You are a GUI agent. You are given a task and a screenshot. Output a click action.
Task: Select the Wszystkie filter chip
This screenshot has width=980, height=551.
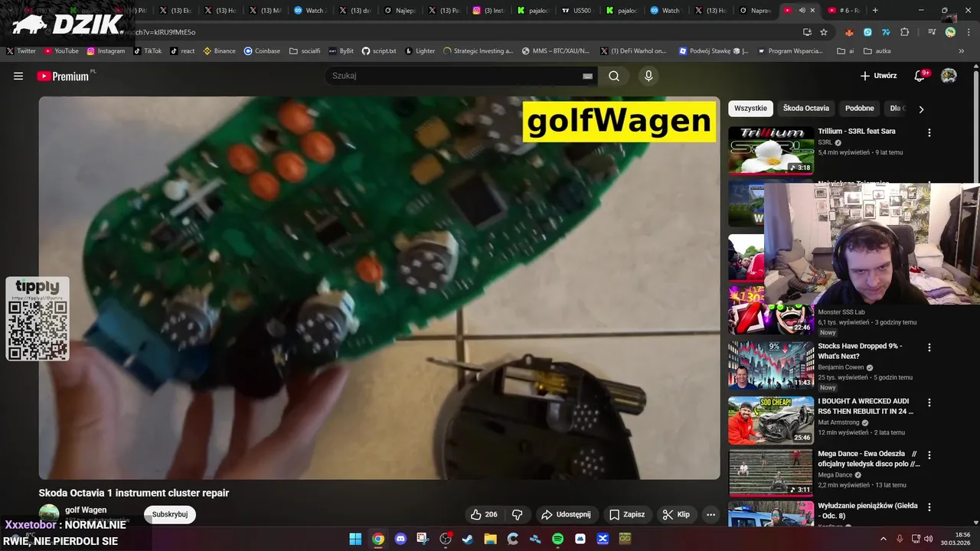[750, 109]
